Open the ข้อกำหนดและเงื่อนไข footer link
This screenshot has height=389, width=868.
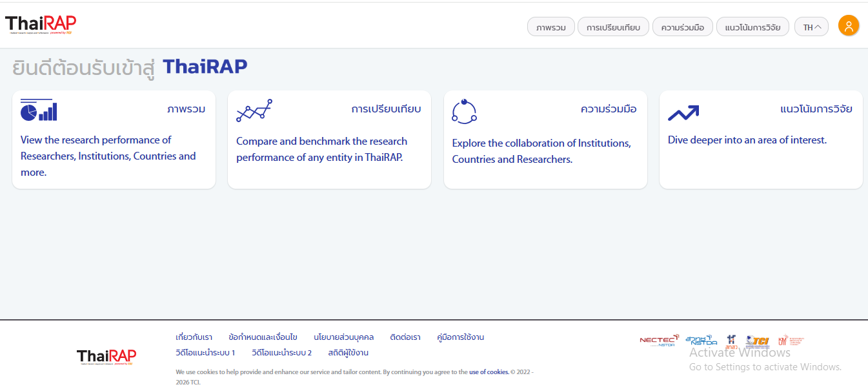pyautogui.click(x=263, y=337)
